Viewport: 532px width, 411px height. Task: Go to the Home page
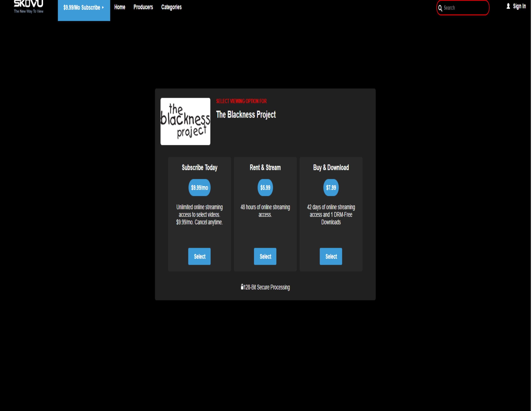[120, 7]
